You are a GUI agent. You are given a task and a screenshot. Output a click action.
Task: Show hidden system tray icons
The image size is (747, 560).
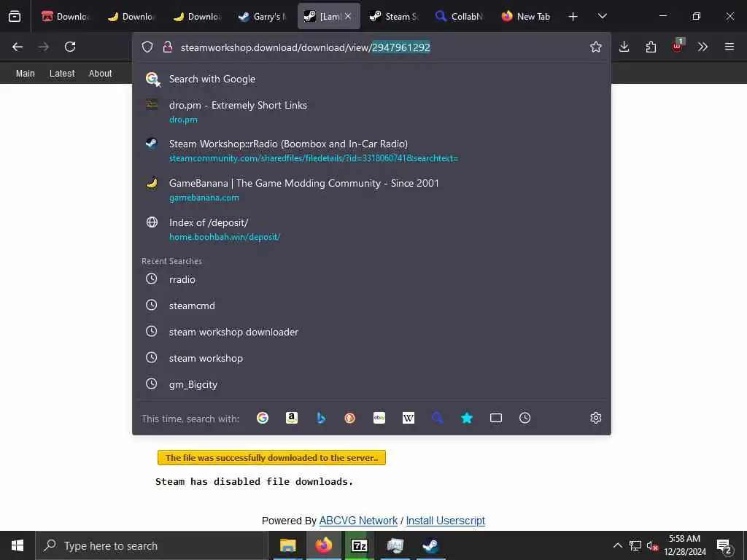[x=617, y=545]
